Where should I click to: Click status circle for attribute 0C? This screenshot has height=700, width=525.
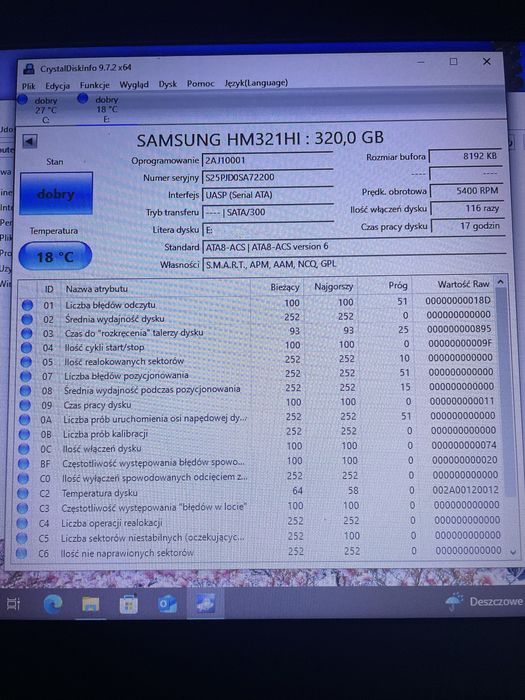click(x=23, y=449)
